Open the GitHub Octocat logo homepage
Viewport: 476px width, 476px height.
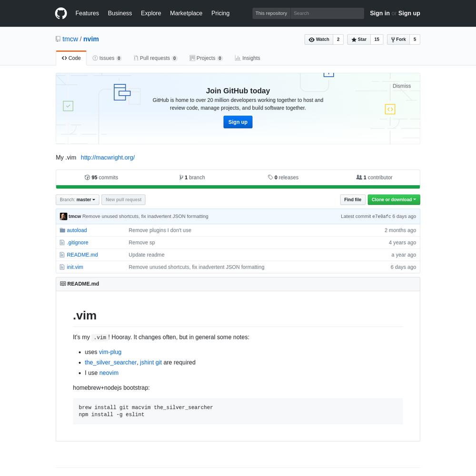(61, 13)
